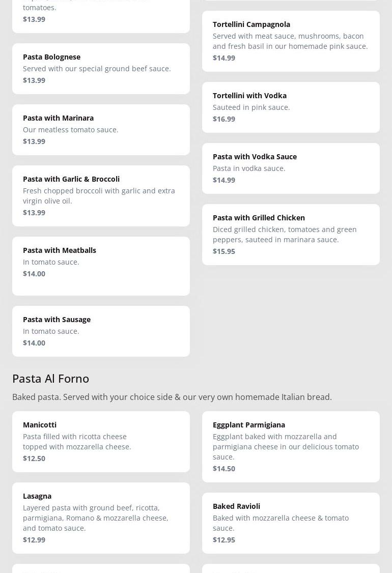Viewport: 392px width, 573px height.
Task: Select Pasta with Sausage from the menu
Action: pos(57,320)
